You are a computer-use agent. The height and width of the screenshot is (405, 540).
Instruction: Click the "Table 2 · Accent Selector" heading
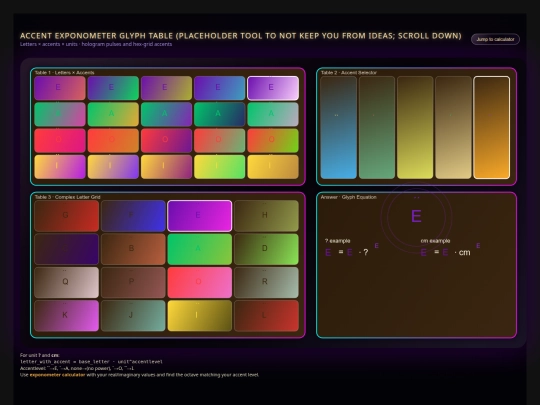[349, 73]
